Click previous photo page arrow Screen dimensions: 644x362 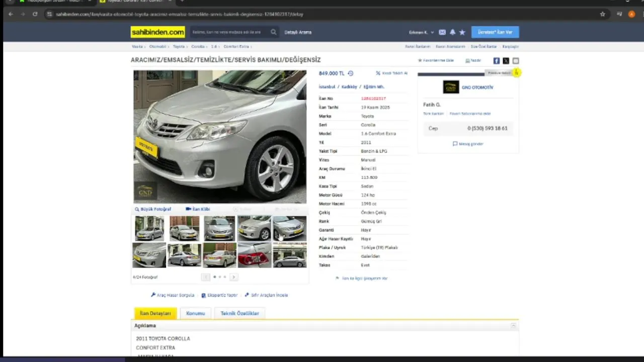205,277
